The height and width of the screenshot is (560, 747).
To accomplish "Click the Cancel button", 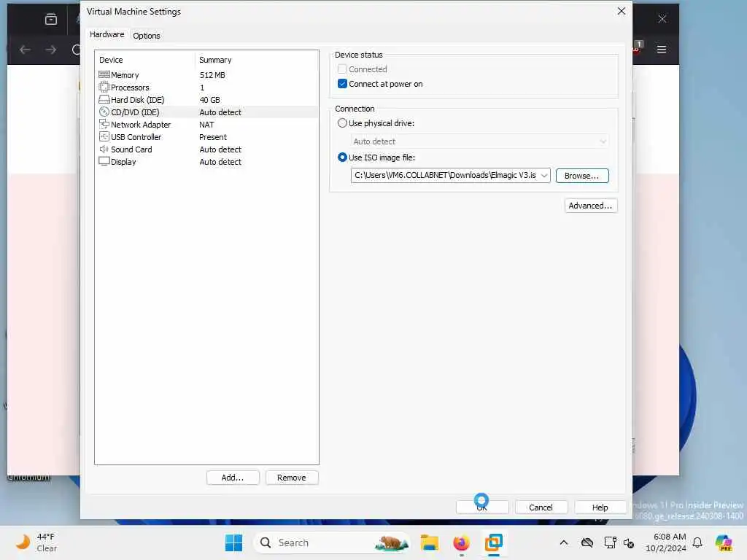I will click(541, 507).
